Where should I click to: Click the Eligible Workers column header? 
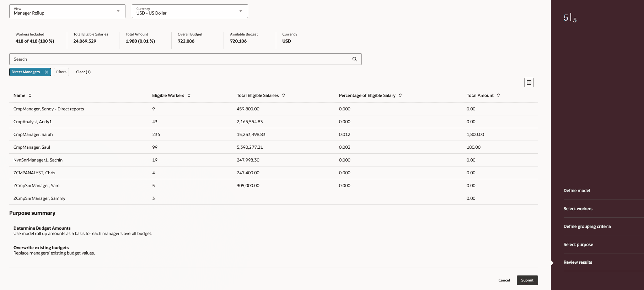(x=168, y=95)
